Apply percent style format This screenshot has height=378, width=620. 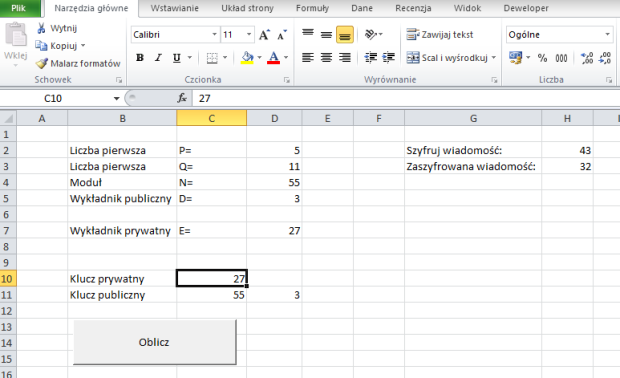(x=542, y=58)
